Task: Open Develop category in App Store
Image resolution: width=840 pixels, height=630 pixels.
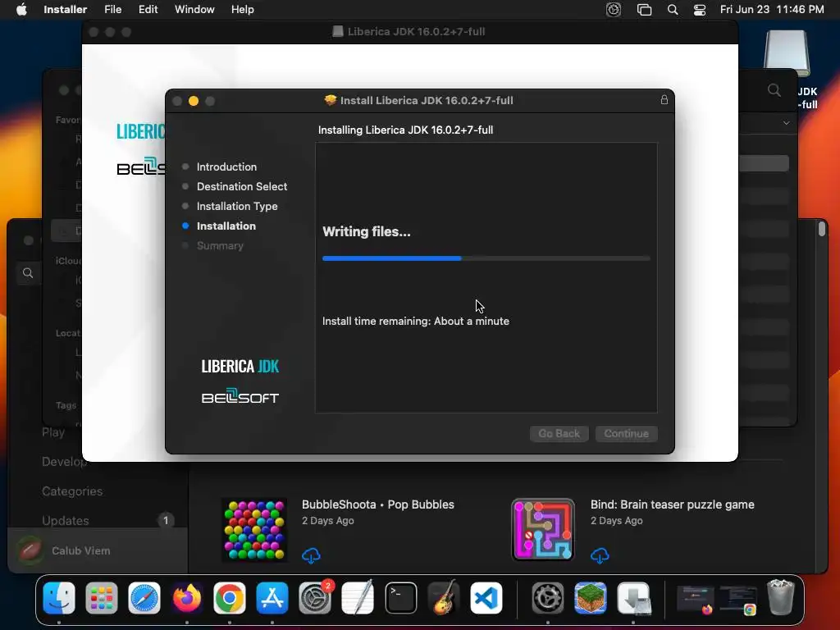Action: point(64,462)
